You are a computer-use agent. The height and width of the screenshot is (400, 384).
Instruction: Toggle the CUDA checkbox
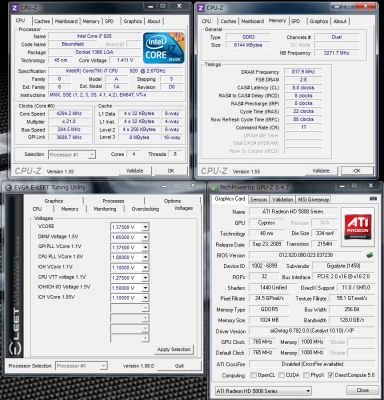(x=281, y=375)
